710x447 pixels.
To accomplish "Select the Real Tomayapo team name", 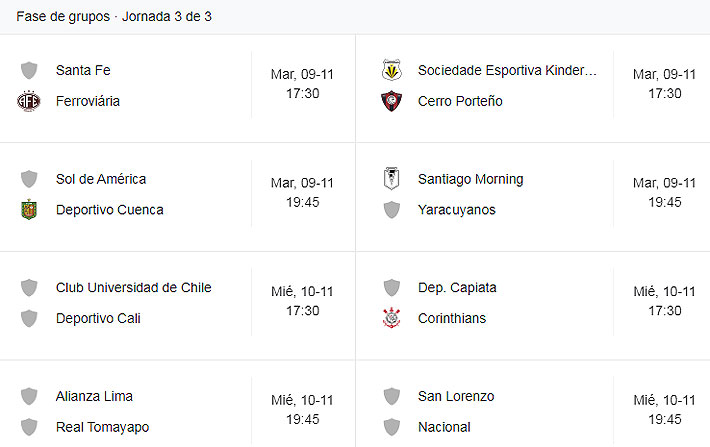I will tap(102, 427).
